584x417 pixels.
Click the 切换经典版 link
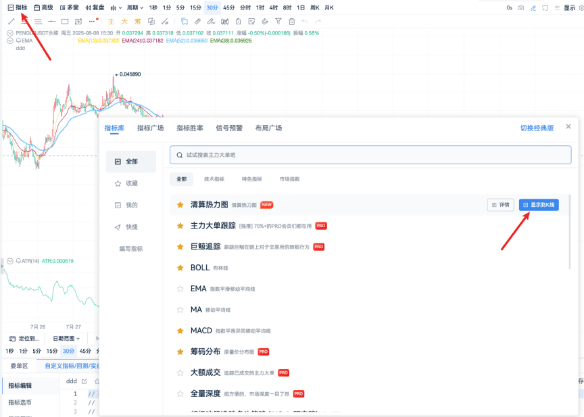[x=537, y=128]
